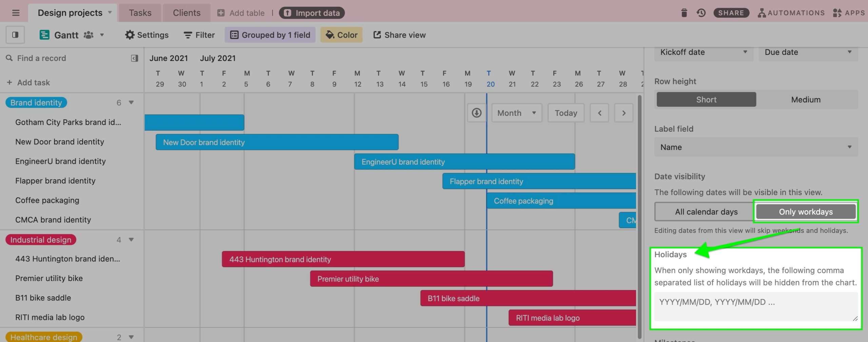
Task: Collapse the Brand identity group
Action: click(131, 103)
